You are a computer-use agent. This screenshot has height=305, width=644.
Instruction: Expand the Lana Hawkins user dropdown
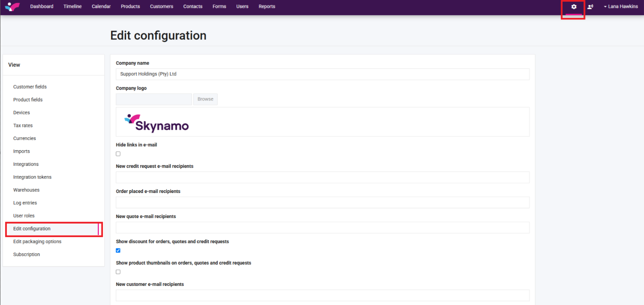pos(621,7)
